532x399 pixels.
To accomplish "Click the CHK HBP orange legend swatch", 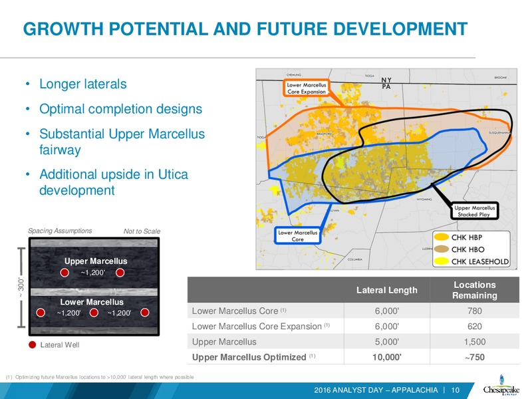I will pyautogui.click(x=442, y=237).
